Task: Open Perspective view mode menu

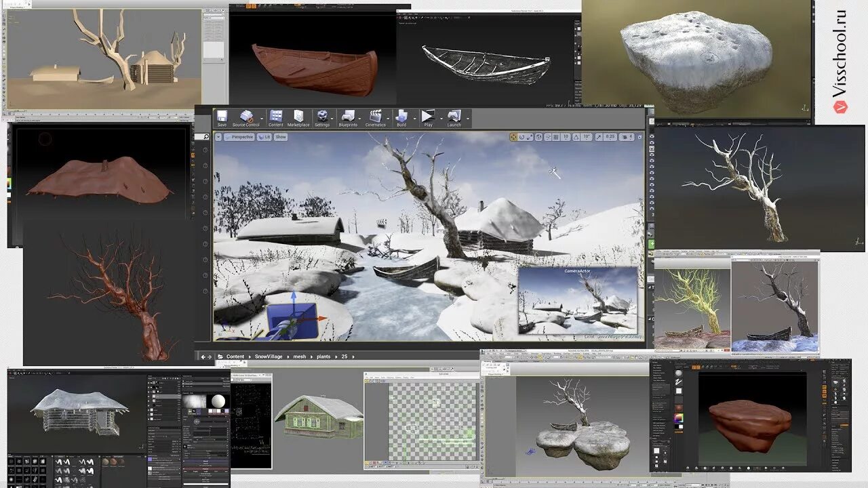Action: 239,137
